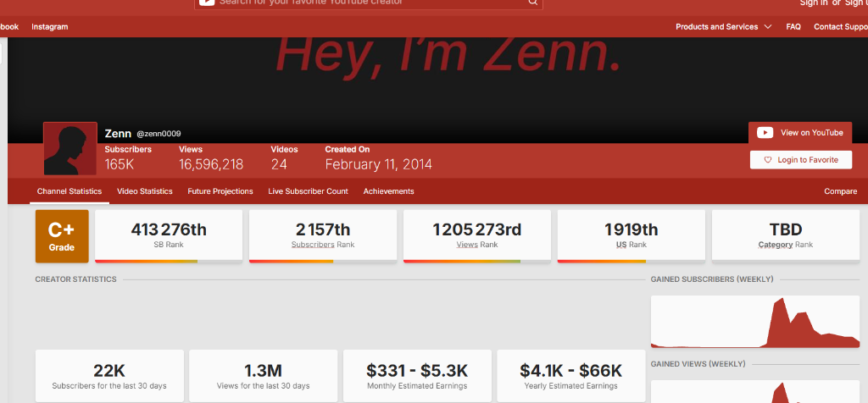Open Live Subscriber Count tab
868x403 pixels.
click(308, 191)
